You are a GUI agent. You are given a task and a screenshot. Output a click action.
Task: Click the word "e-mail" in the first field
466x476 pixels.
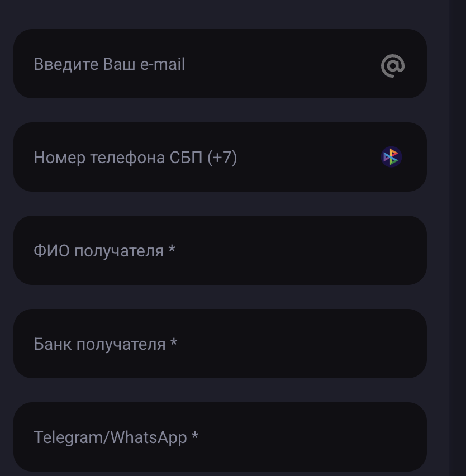coord(163,64)
